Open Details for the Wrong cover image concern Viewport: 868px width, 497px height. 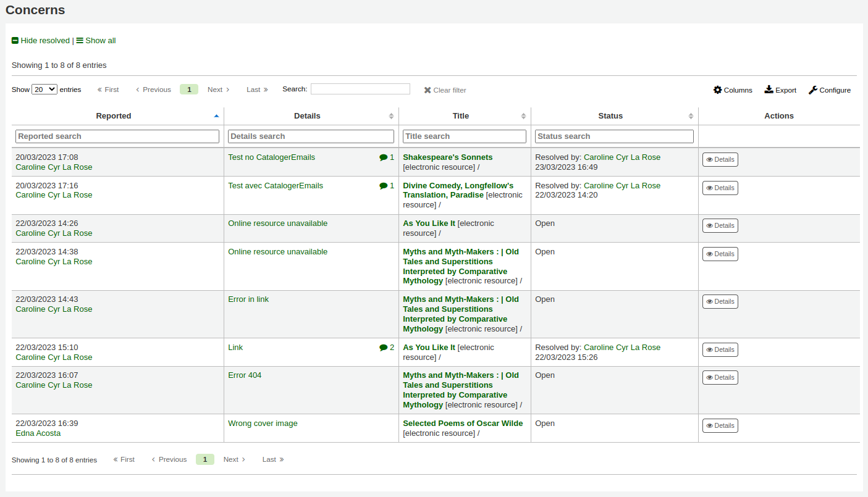pos(720,426)
